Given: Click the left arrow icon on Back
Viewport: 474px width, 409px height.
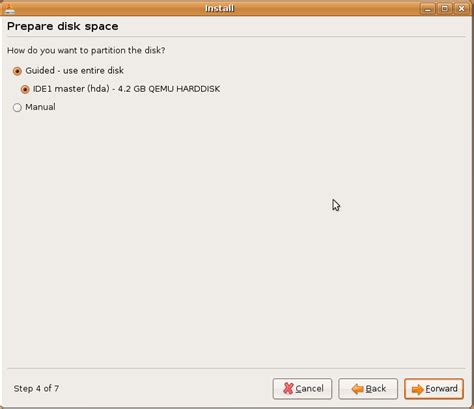Looking at the screenshot, I should [x=357, y=389].
